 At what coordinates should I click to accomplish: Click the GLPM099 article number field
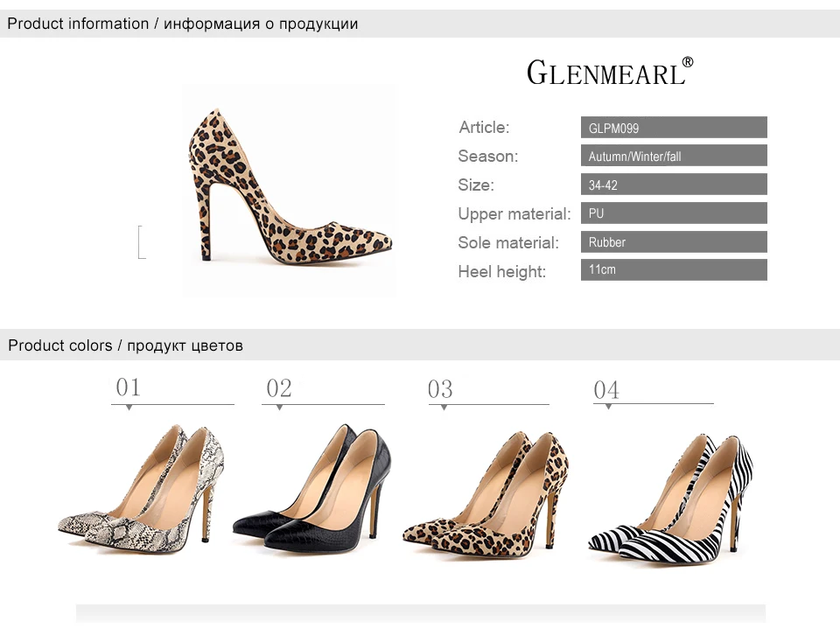click(674, 128)
